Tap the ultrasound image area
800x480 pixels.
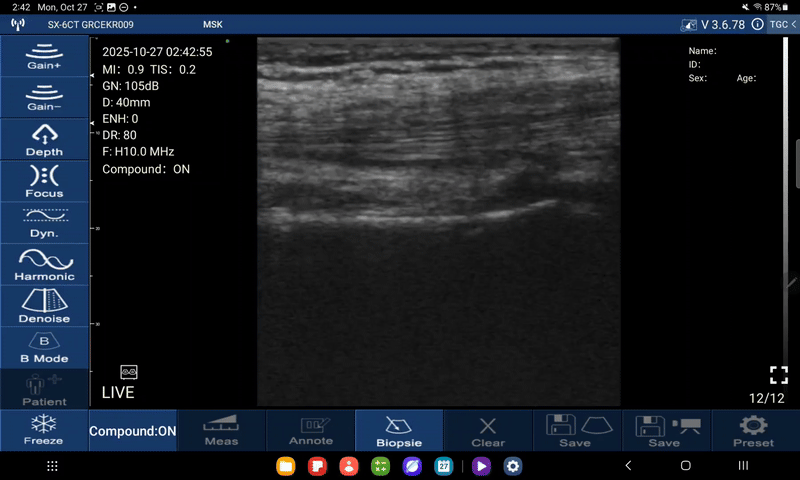439,221
